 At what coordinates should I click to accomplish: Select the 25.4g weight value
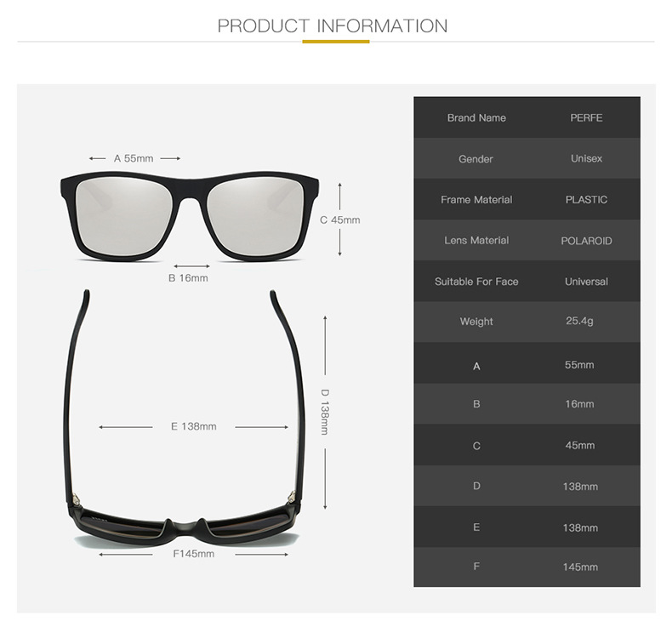tap(579, 321)
